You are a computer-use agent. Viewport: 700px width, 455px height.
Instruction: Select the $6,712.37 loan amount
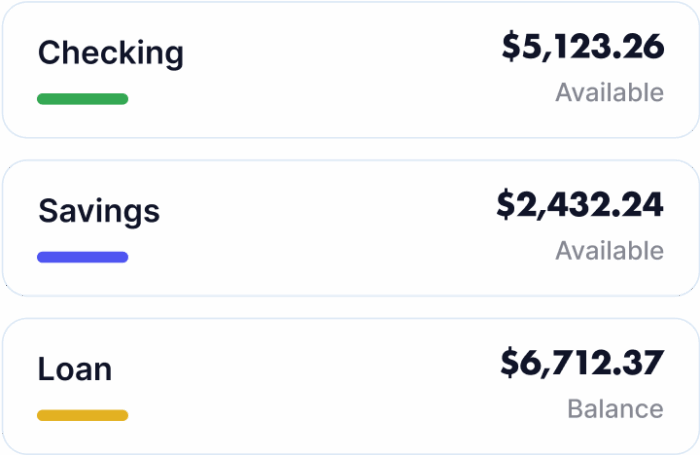click(582, 363)
